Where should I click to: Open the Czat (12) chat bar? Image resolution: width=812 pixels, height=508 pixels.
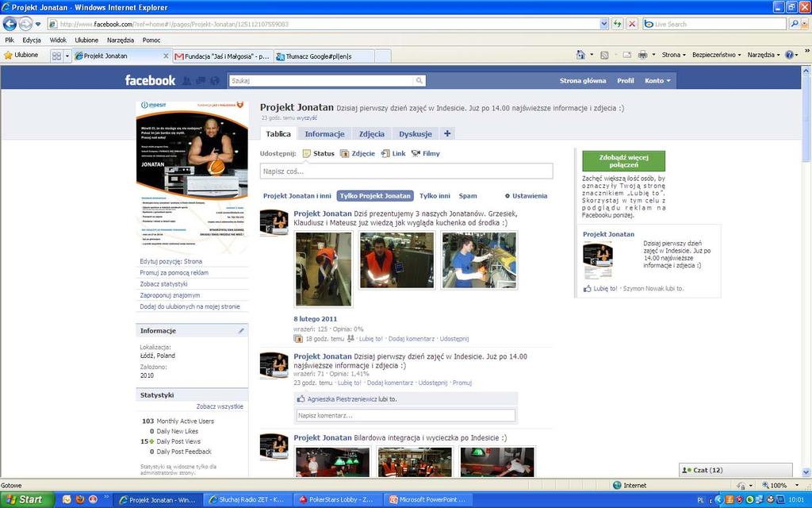point(735,470)
